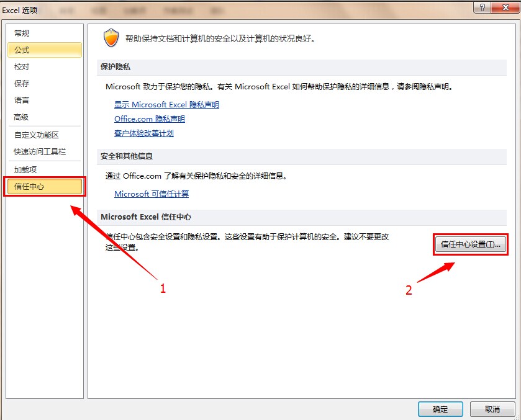
Task: Switch to the 校对 options page
Action: pos(22,67)
